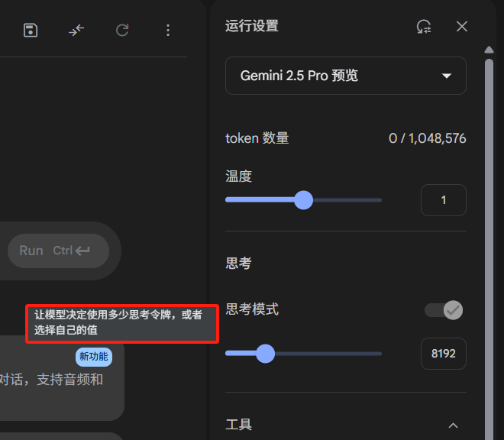Open the three-dot more options menu
Screen dimensions: 504x440
[168, 31]
